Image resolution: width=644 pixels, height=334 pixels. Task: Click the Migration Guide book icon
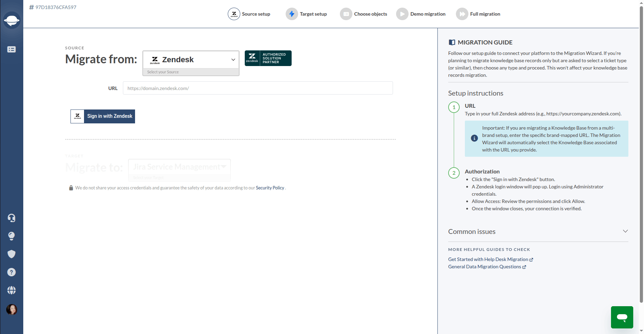coord(452,42)
